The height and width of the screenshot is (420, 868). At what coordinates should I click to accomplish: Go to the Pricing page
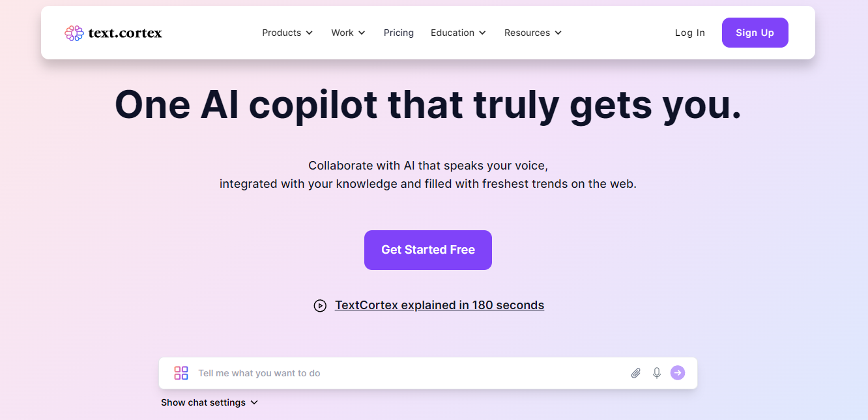point(399,33)
